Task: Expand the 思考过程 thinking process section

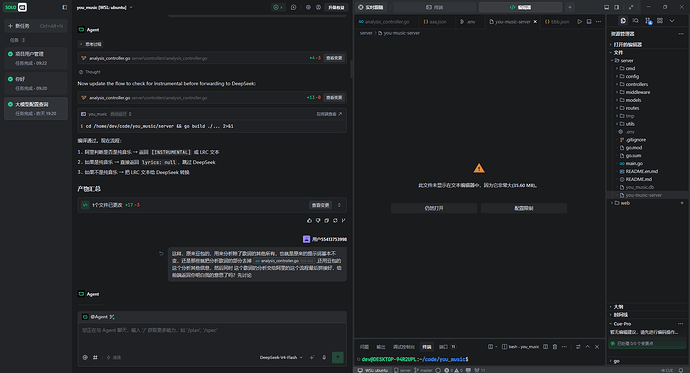Action: tap(91, 44)
